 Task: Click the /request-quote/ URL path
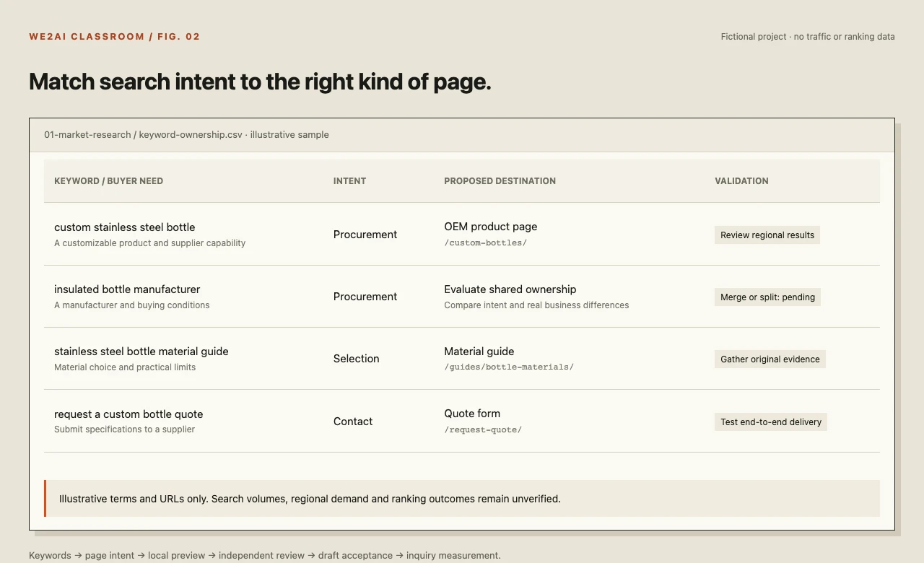[x=483, y=429]
